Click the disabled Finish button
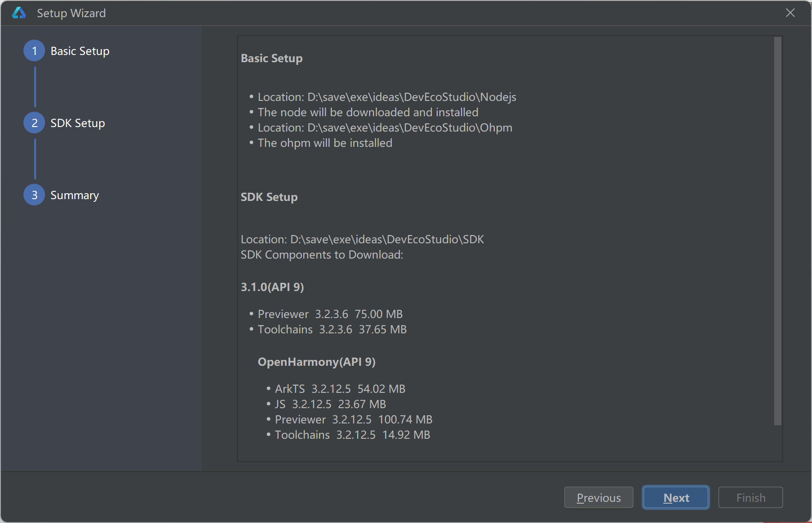This screenshot has width=812, height=523. tap(750, 498)
